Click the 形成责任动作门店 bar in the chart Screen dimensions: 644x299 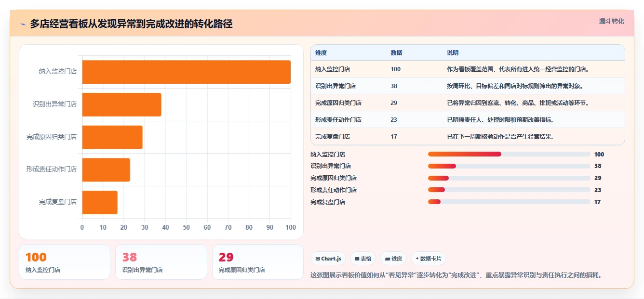point(106,169)
